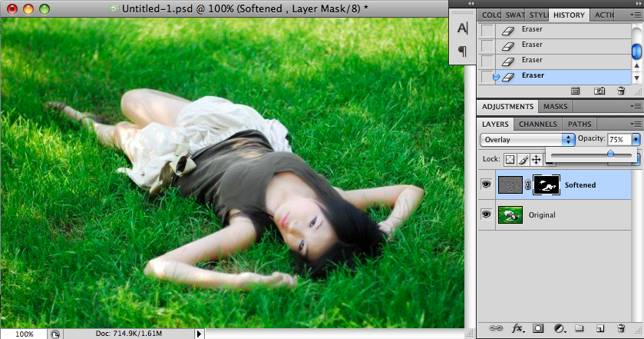The image size is (644, 339).
Task: Select the Adjustments tab
Action: click(507, 107)
